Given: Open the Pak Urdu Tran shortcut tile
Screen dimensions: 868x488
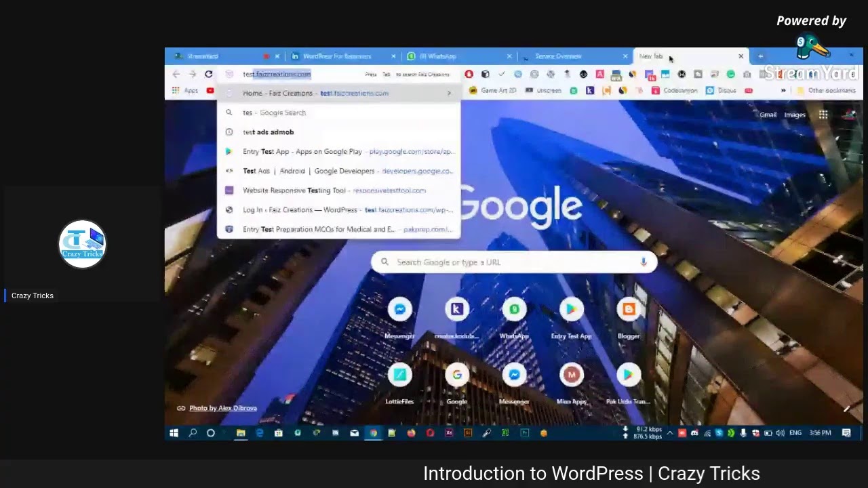Looking at the screenshot, I should pyautogui.click(x=629, y=382).
